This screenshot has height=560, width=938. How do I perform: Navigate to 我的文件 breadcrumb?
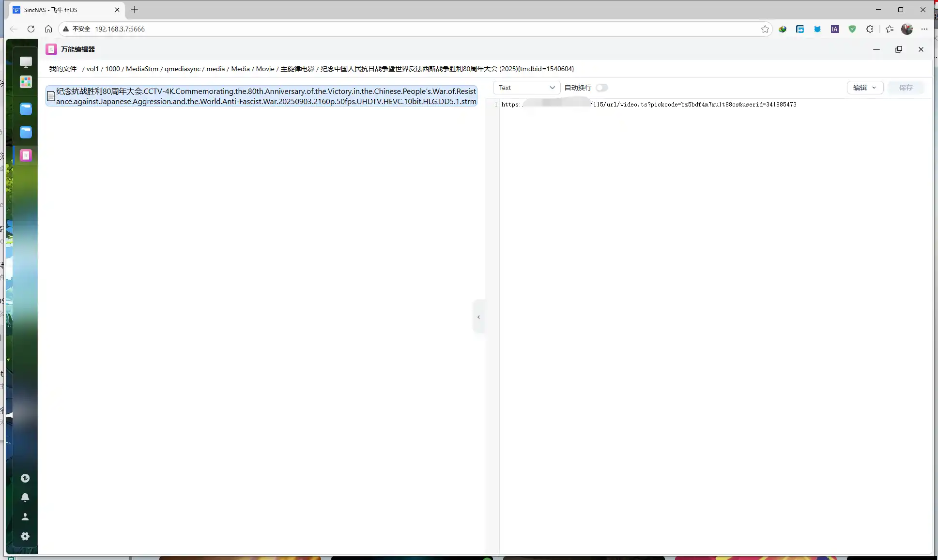(x=63, y=69)
